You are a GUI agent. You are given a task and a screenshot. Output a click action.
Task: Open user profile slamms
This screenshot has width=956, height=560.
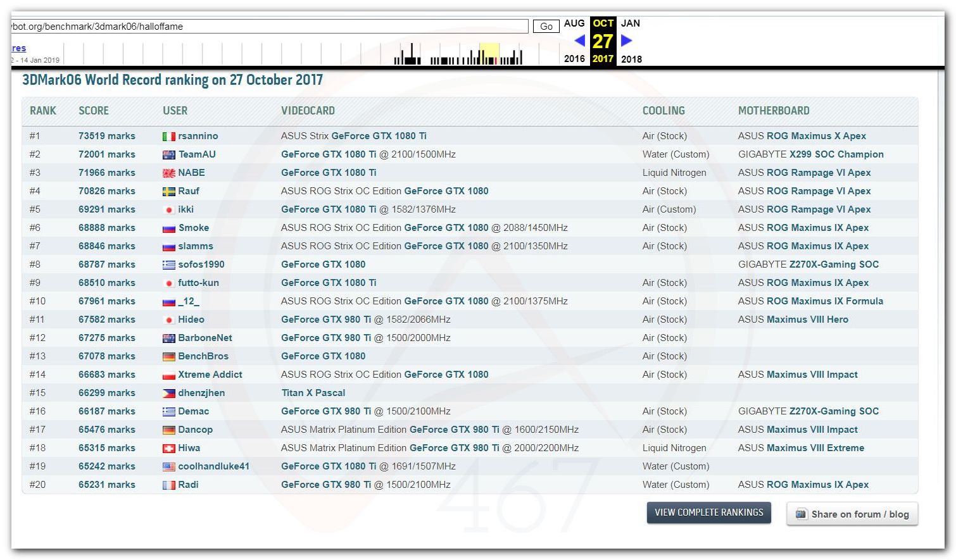pyautogui.click(x=196, y=246)
